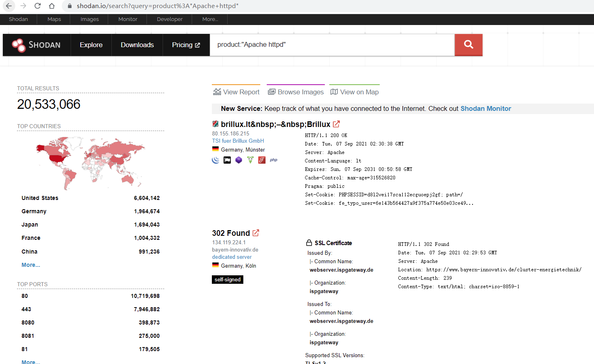Open the Maps top menu item
594x364 pixels.
point(54,19)
